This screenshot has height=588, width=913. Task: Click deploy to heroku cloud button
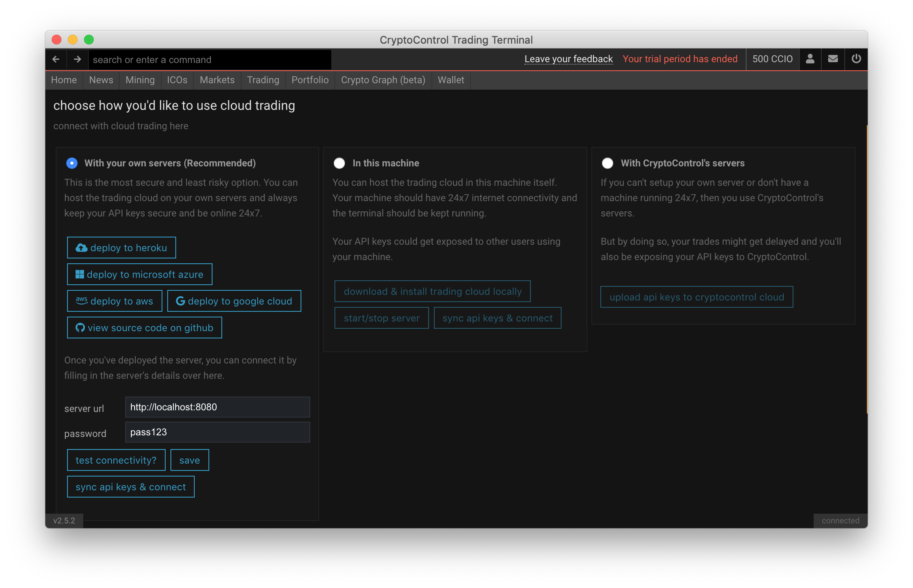pos(121,248)
